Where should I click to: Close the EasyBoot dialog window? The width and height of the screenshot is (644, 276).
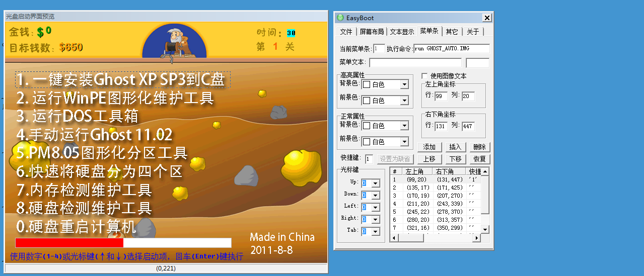coord(486,18)
